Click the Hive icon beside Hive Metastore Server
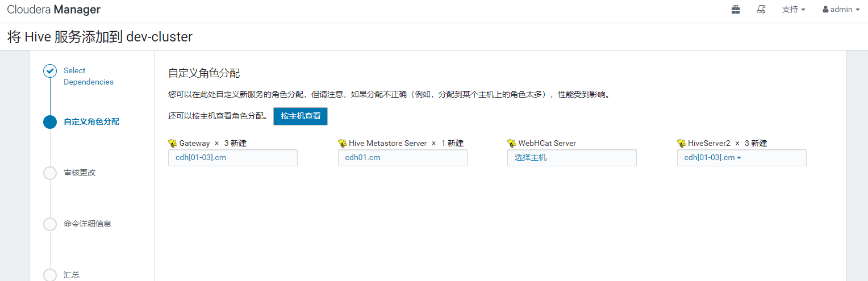Screen dimensions: 868x281 [x=343, y=144]
